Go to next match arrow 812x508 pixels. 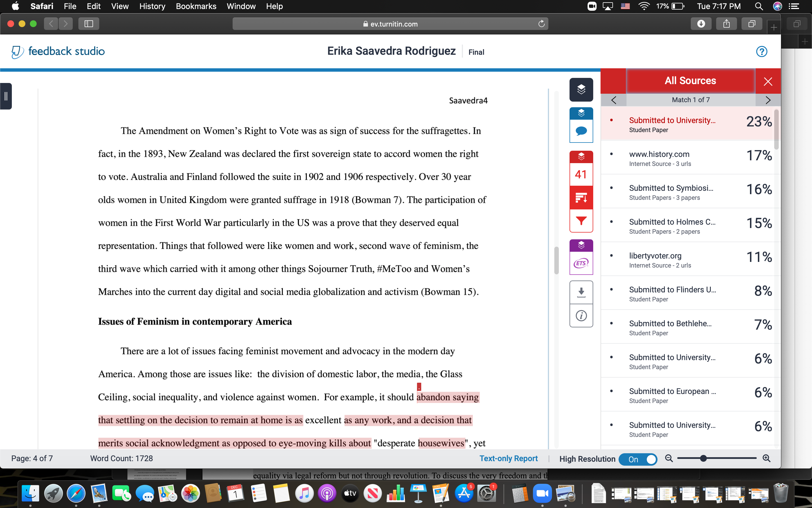(x=768, y=100)
